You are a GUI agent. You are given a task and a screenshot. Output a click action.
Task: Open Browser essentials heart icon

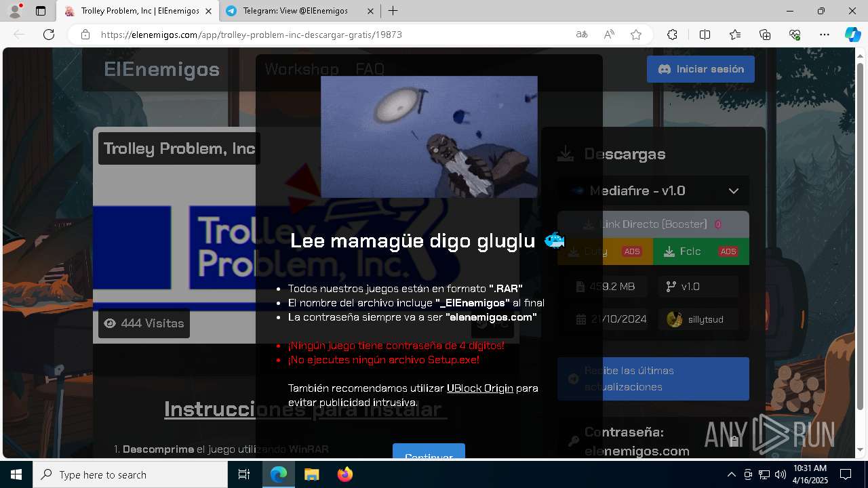tap(795, 35)
